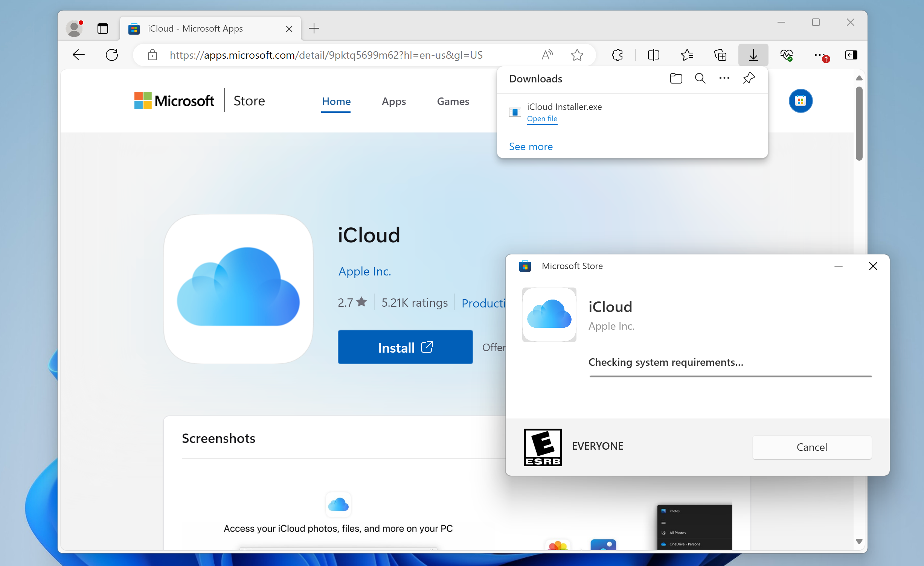Image resolution: width=924 pixels, height=566 pixels.
Task: Click the dark Photos screenshot thumbnail
Action: 694,527
